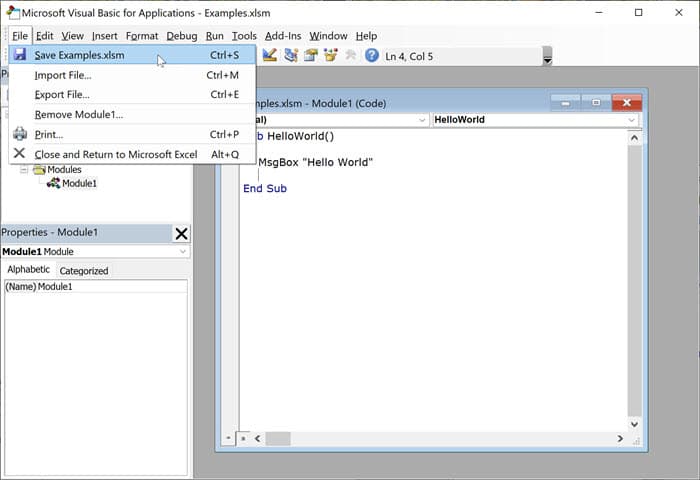Click HelloWorld() in the Sub declaration

[x=300, y=136]
